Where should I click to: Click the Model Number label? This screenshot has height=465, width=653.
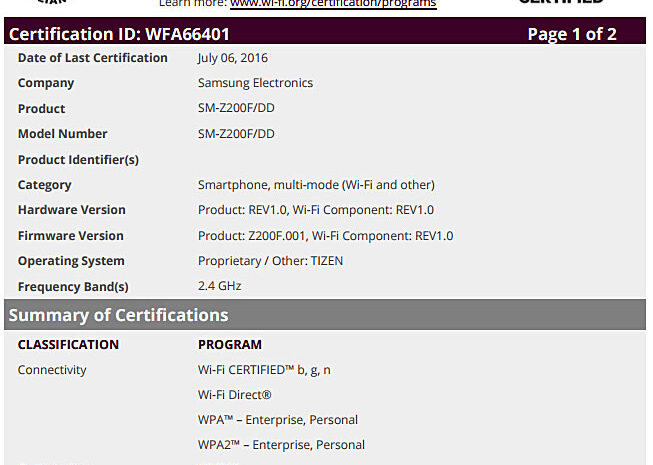pos(62,134)
